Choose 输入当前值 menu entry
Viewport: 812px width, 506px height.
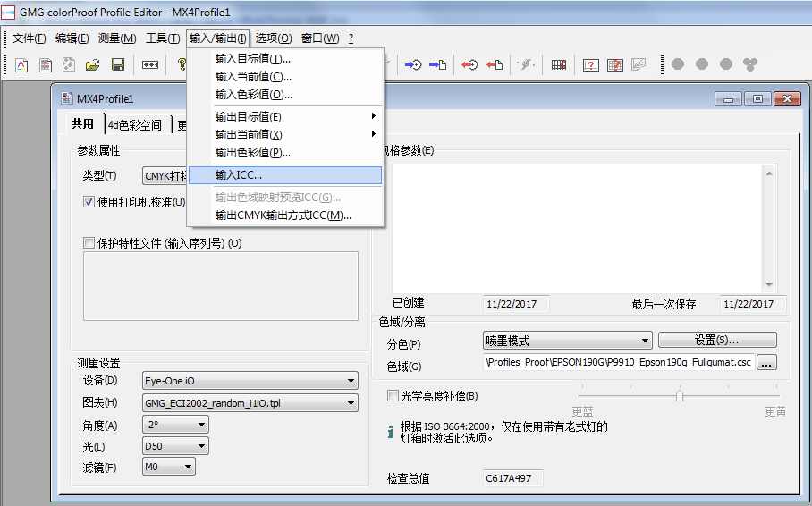click(285, 77)
